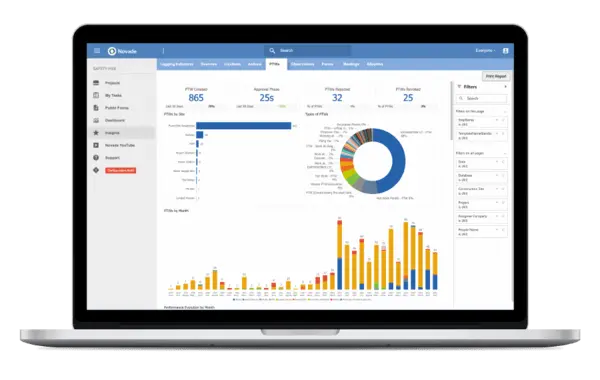The height and width of the screenshot is (380, 600).
Task: Clear the Project filter with its eraser icon
Action: (503, 202)
